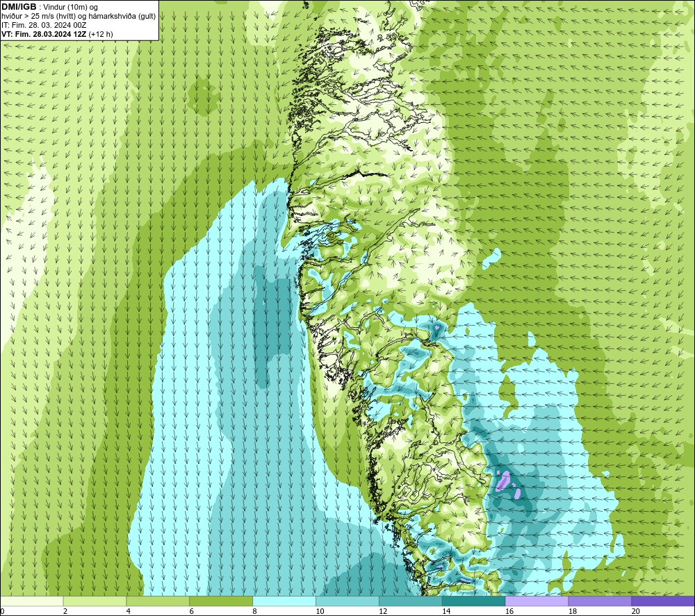This screenshot has height=616, width=695.
Task: Select the dark teal 14–16 m/s swatch
Action: coord(474,601)
